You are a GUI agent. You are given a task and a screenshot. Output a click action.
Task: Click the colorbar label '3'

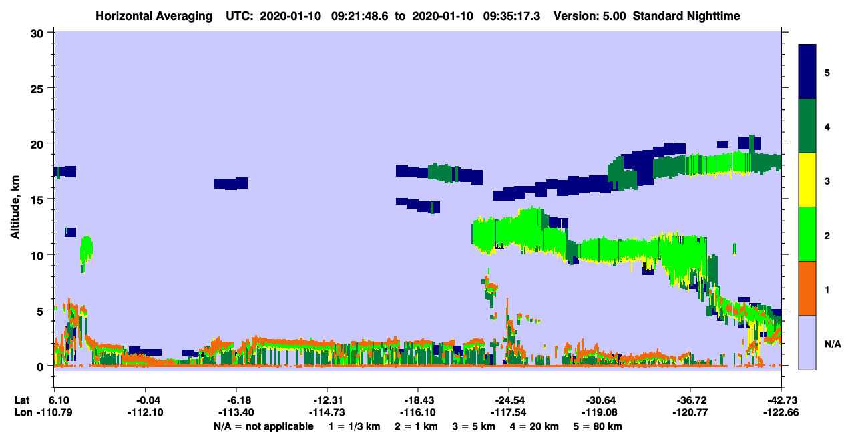(827, 181)
